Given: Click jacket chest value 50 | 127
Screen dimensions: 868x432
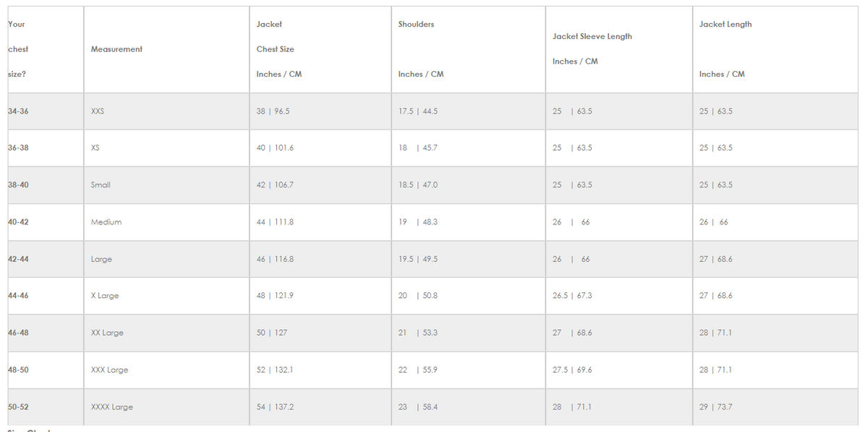Looking at the screenshot, I should tap(271, 333).
